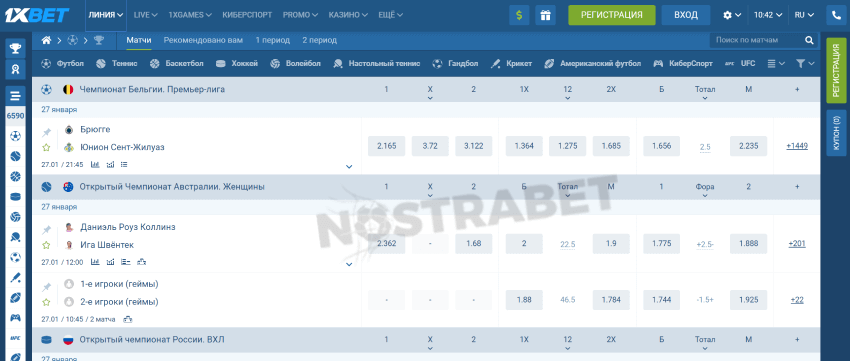
Task: Open the gift bonuses icon
Action: (545, 15)
